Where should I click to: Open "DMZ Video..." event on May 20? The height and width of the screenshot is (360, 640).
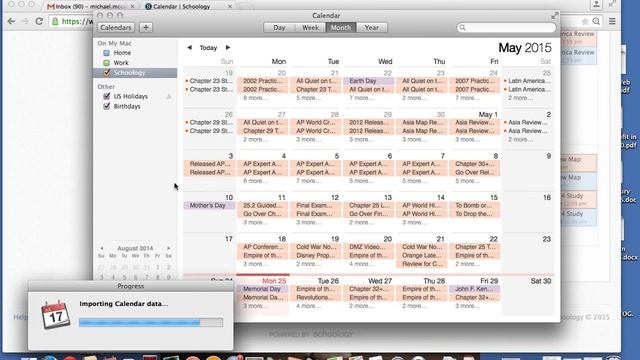pyautogui.click(x=369, y=247)
